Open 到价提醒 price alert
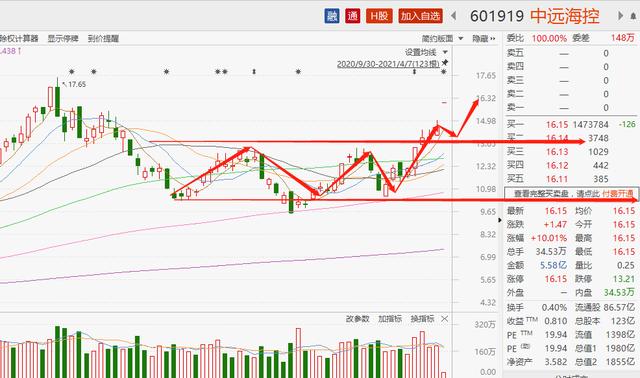640x378 pixels. click(103, 39)
